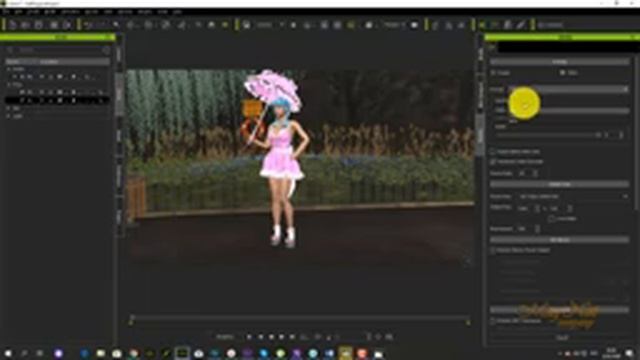This screenshot has height=360, width=640.
Task: Click the taskbar search icon
Action: tap(24, 353)
